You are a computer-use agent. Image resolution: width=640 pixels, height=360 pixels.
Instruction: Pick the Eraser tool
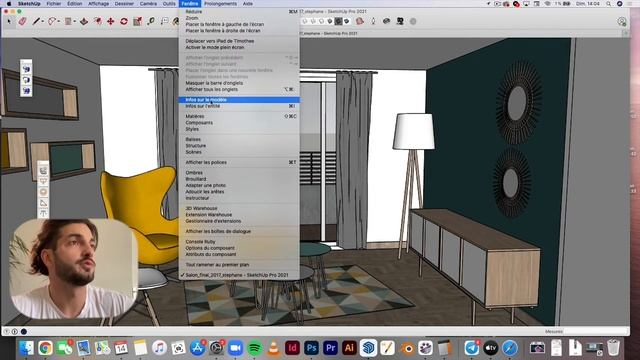(22, 21)
